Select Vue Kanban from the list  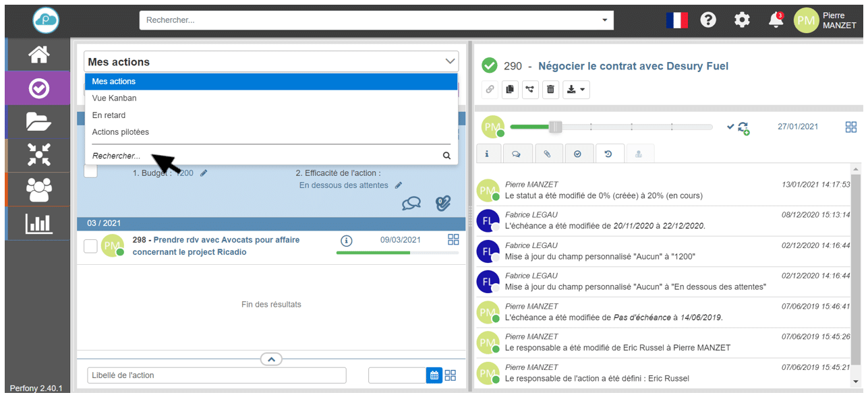point(115,98)
